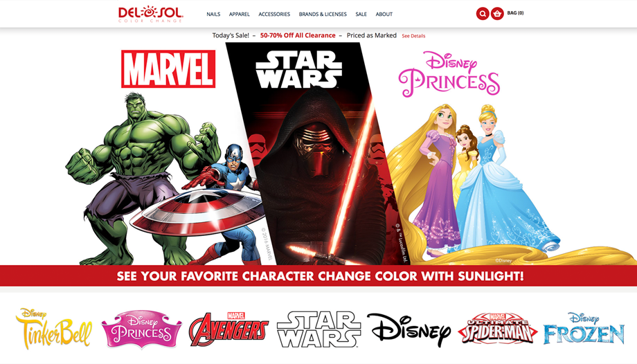Click the red search magnifier icon
Screen dimensions: 637x364
click(482, 14)
